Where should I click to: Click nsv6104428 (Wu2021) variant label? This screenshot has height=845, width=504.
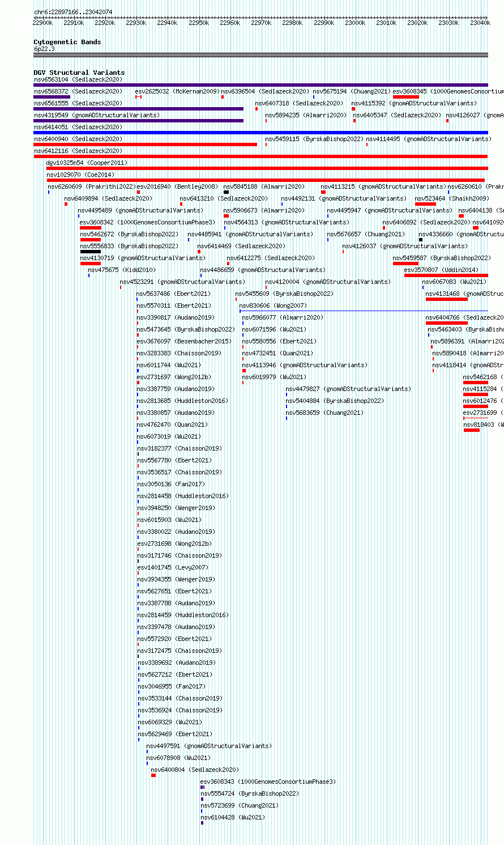[233, 817]
